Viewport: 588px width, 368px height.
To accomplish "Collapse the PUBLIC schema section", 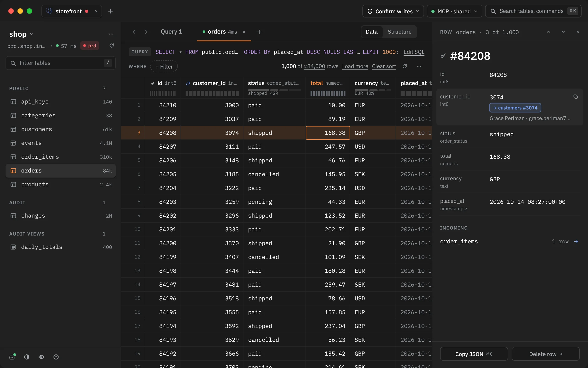I will pos(19,88).
